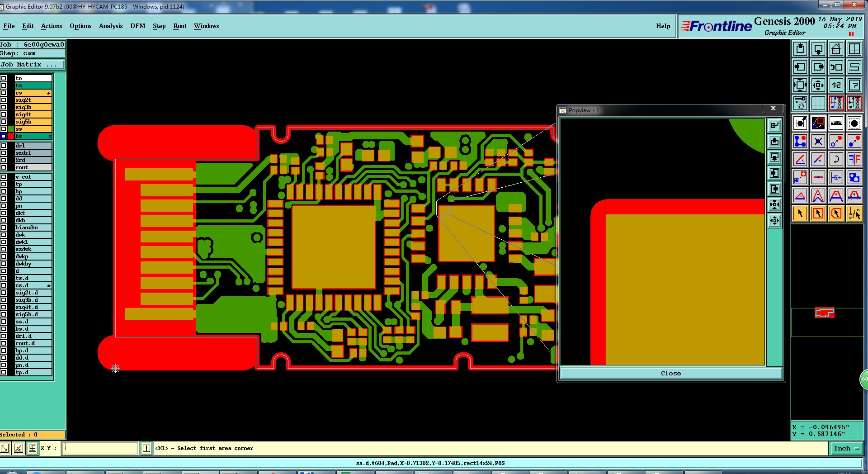Viewport: 868px width, 474px height.
Task: Open the Windows menu
Action: [207, 26]
